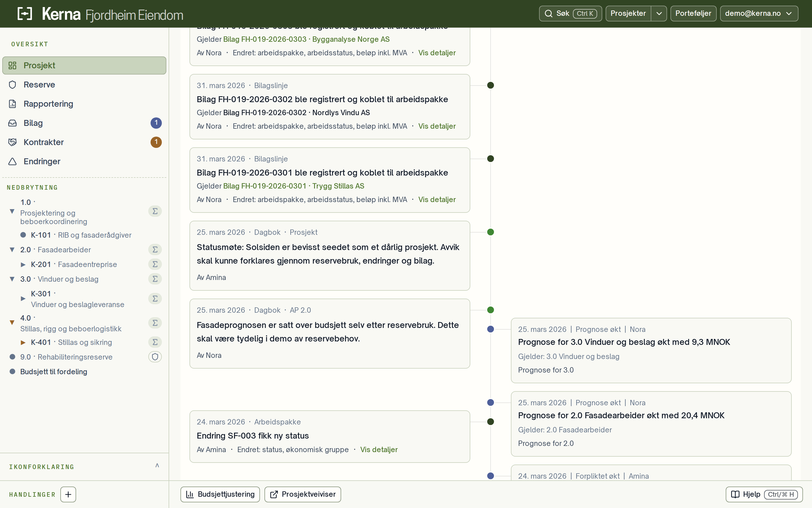The width and height of the screenshot is (812, 508).
Task: Click timeline dot for 3.0 Vinduer prognose
Action: click(491, 329)
